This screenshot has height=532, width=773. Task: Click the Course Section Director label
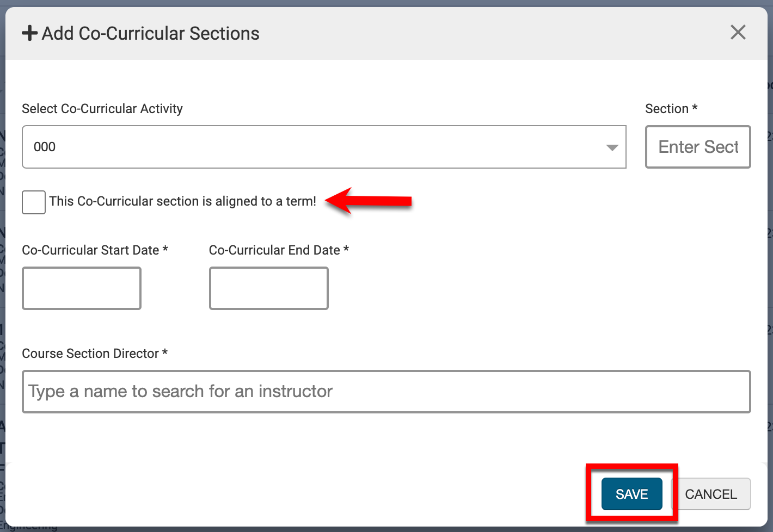coord(95,354)
